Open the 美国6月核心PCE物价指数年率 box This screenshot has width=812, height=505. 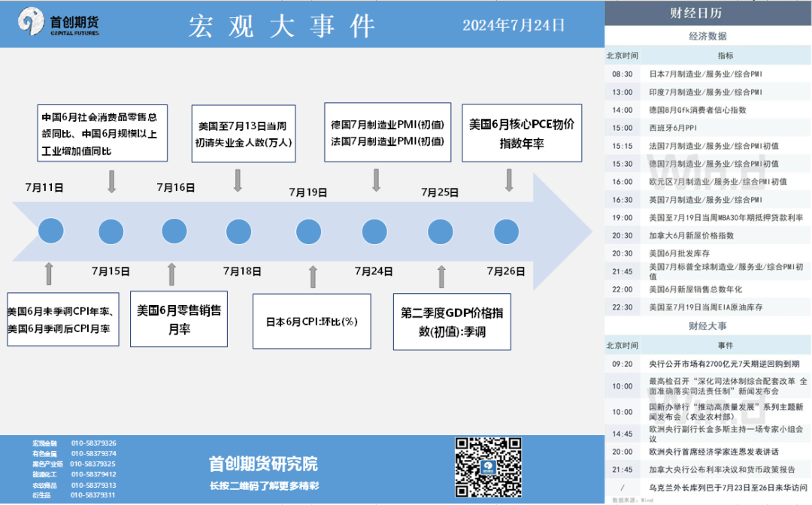click(x=522, y=133)
